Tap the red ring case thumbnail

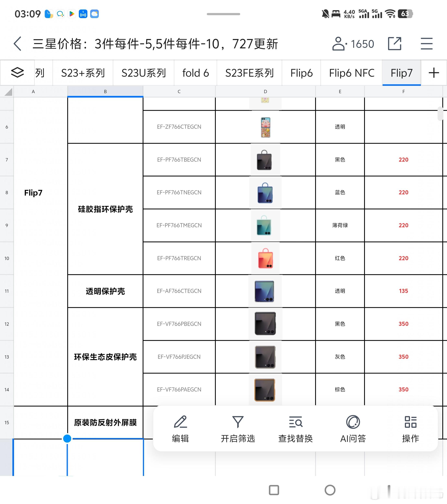tap(266, 258)
